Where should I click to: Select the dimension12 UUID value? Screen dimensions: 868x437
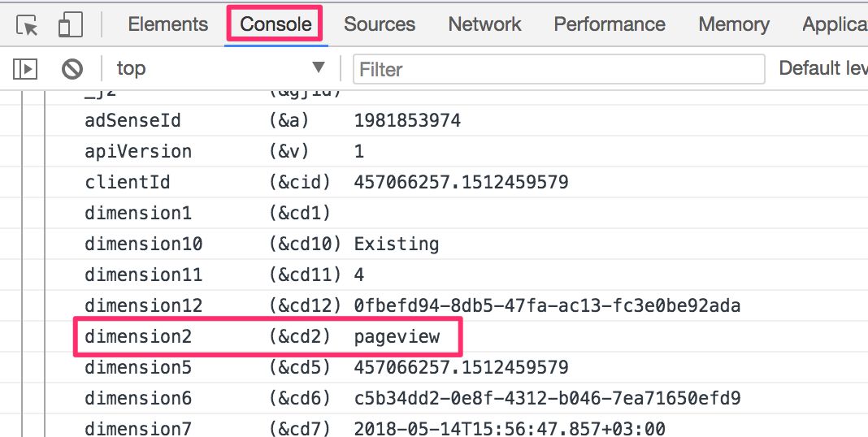[x=547, y=305]
